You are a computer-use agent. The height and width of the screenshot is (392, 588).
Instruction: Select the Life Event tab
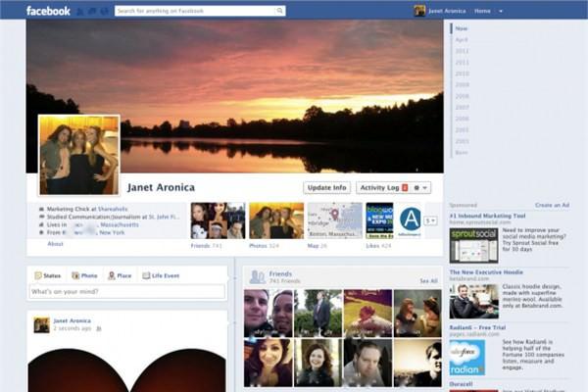(x=161, y=275)
